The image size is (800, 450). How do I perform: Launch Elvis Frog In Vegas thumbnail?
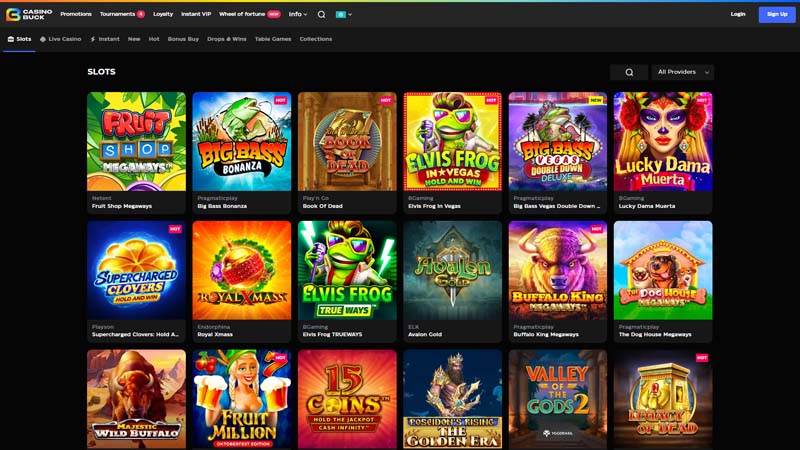(453, 141)
